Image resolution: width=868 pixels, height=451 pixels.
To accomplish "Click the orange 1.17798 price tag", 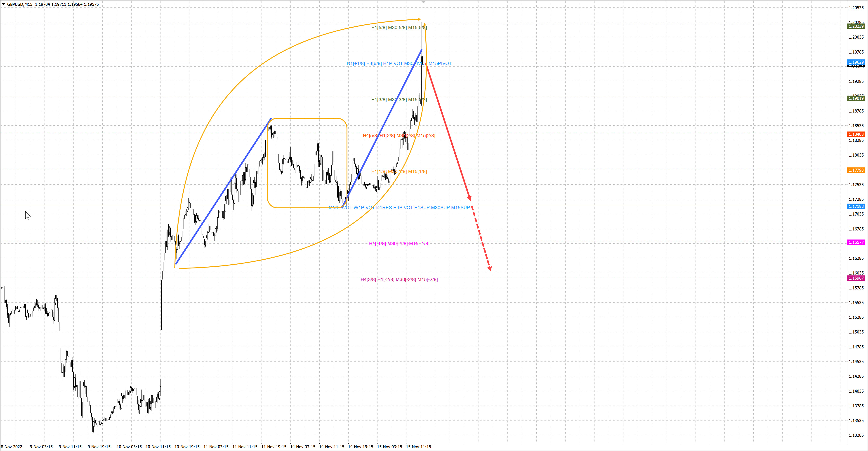I will click(856, 170).
